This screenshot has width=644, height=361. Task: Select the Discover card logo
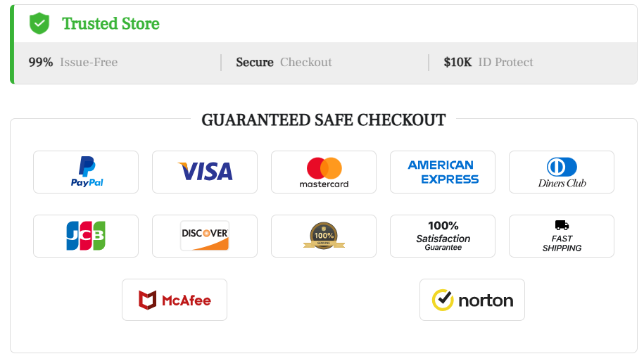click(x=205, y=236)
